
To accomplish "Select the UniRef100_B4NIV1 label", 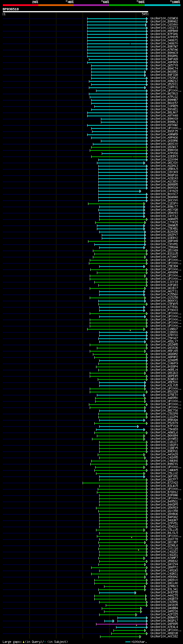I will (164, 464).
